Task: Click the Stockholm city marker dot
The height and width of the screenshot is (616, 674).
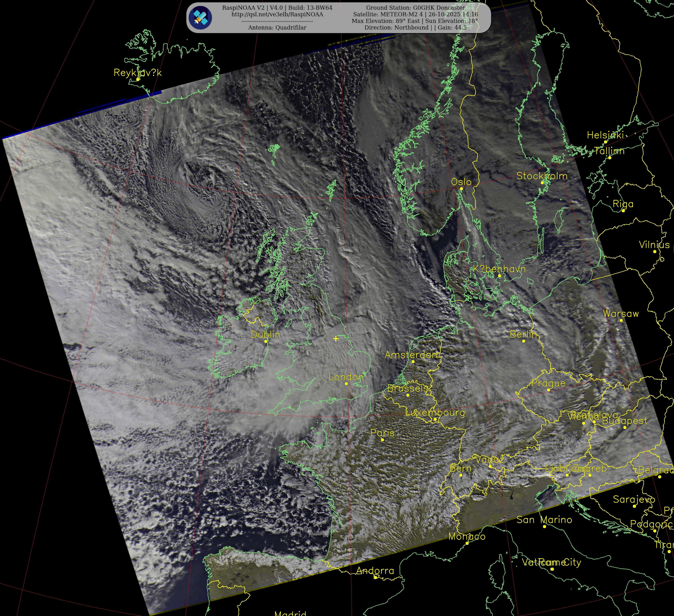Action: [542, 183]
